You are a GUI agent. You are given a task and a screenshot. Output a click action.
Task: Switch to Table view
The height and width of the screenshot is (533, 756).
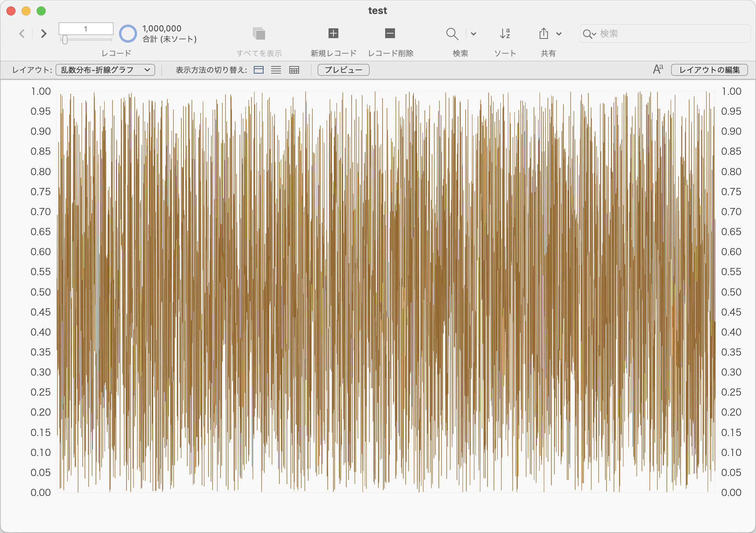(294, 70)
